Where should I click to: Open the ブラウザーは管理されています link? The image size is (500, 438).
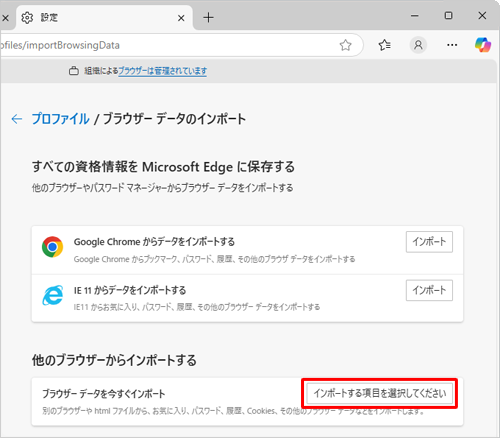162,71
